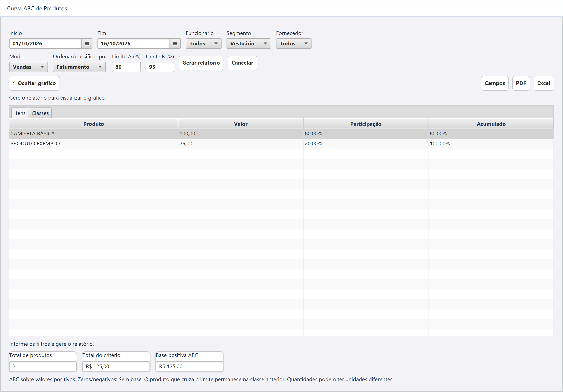Screen dimensions: 563x392
Task: Open the Segmento Vestuário dropdown
Action: coord(248,44)
